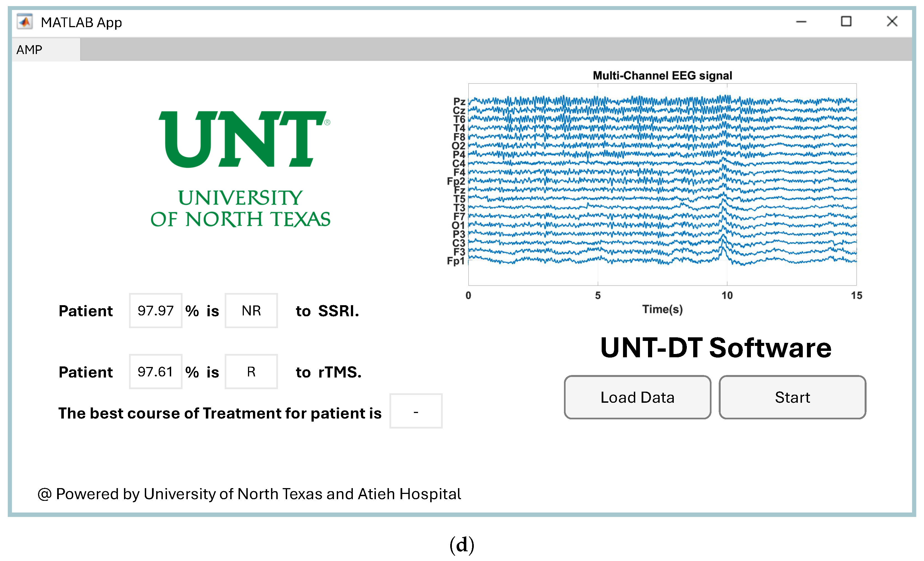
Task: Click the x-axis tick label 10
Action: [727, 296]
